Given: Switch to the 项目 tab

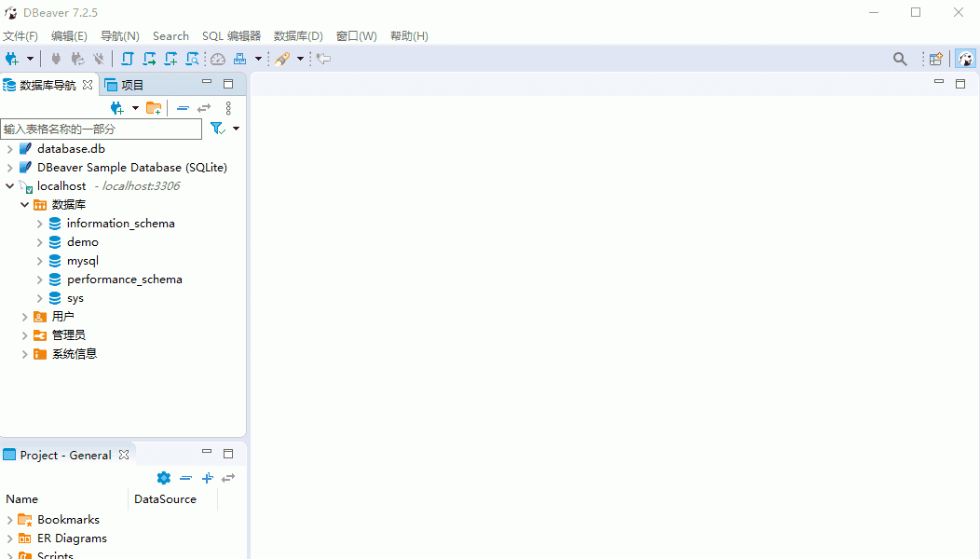Looking at the screenshot, I should [x=125, y=85].
